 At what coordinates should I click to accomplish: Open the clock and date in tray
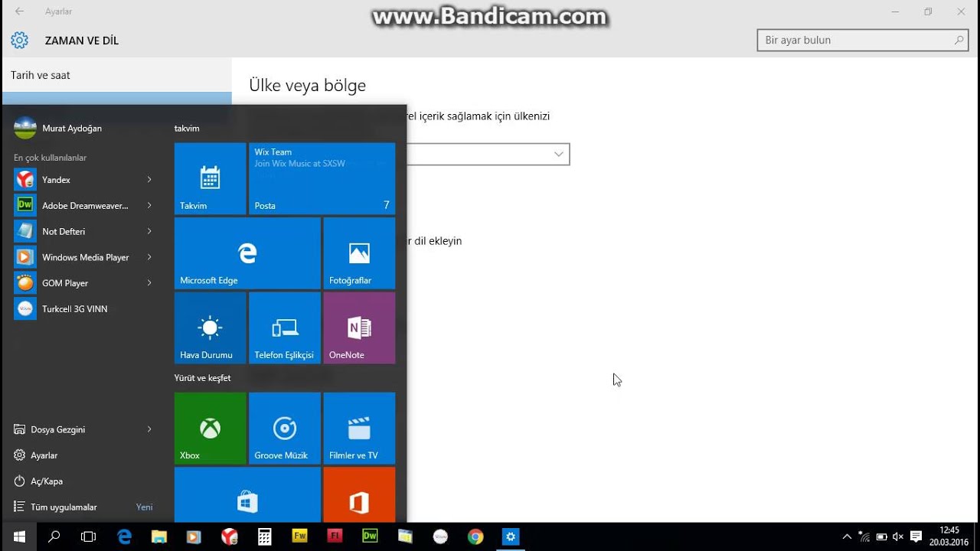pyautogui.click(x=949, y=536)
